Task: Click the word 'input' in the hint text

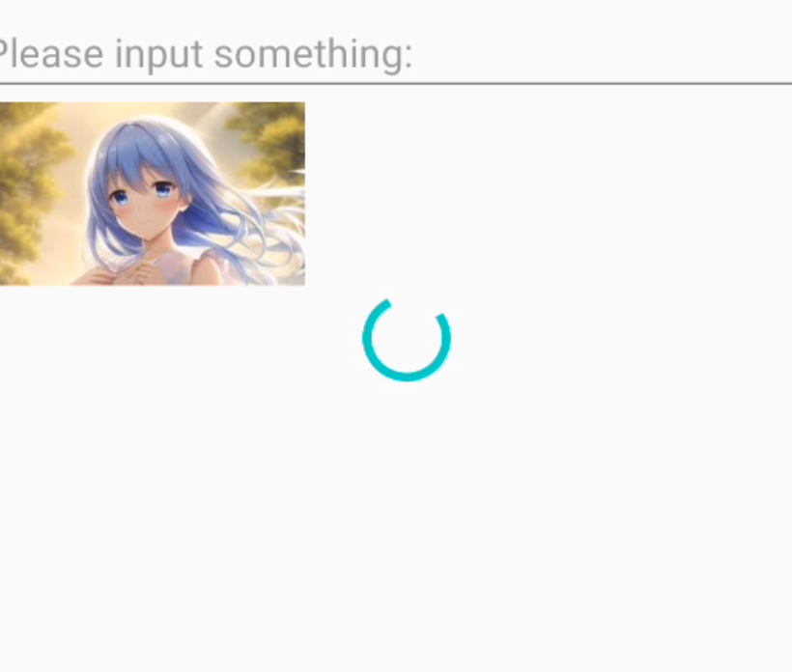Action: (x=158, y=54)
